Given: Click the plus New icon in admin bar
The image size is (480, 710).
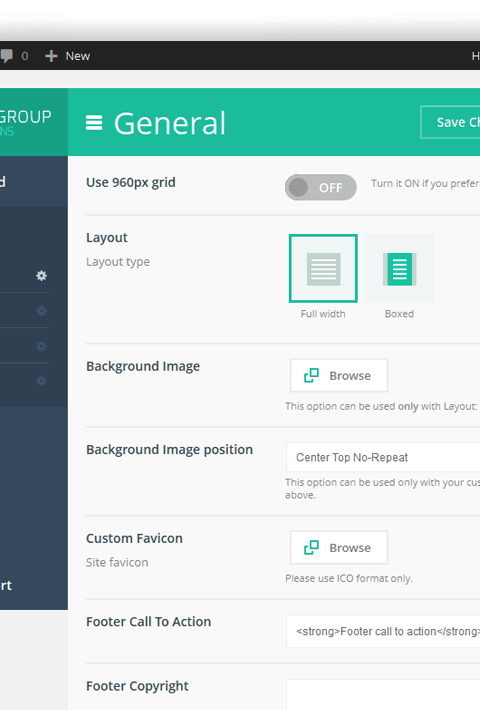Looking at the screenshot, I should [51, 56].
